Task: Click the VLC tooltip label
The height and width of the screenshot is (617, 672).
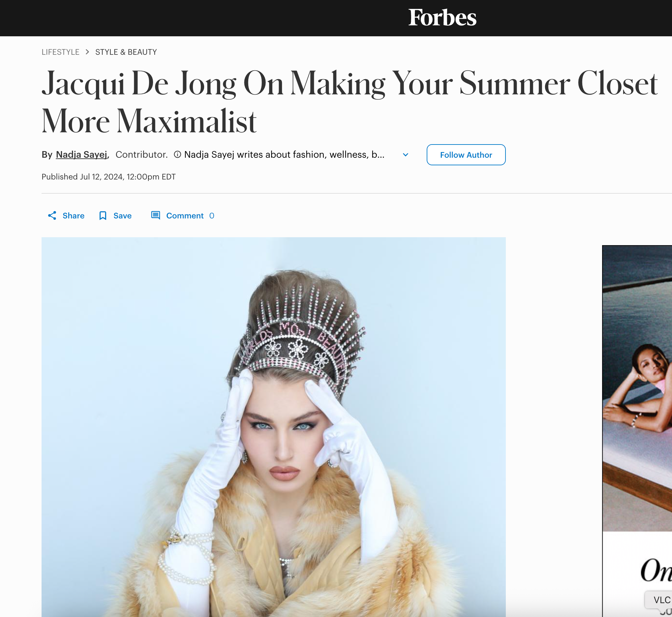Action: click(662, 600)
